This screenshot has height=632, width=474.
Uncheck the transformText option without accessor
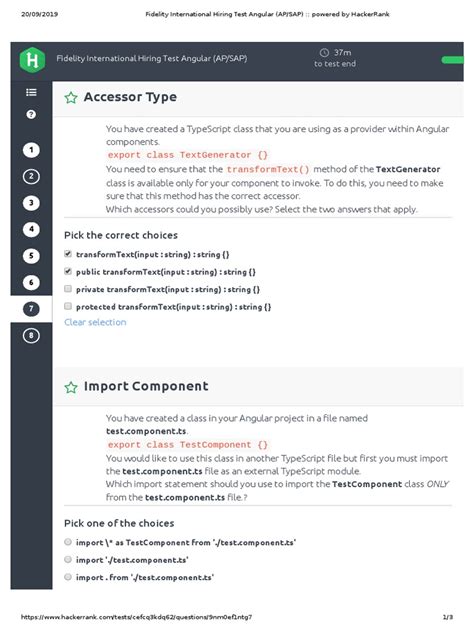[x=68, y=254]
